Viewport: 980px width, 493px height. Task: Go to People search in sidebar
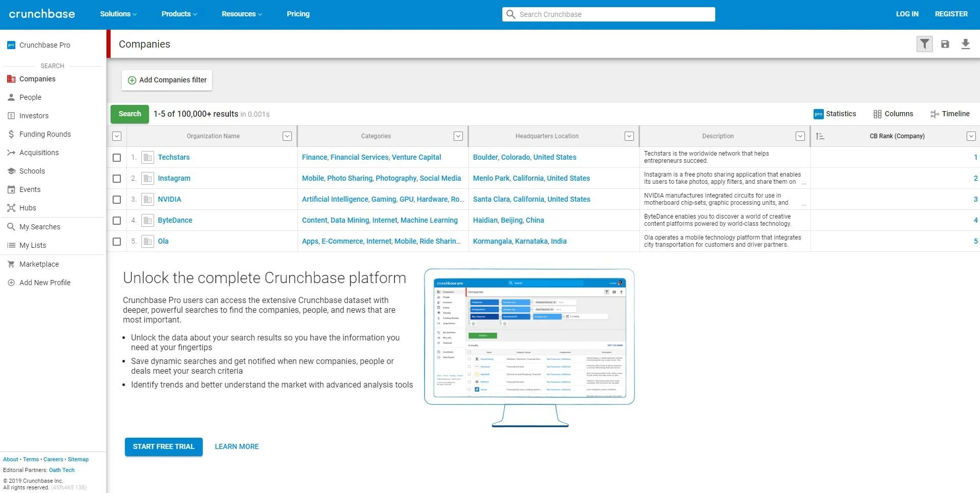click(x=30, y=97)
